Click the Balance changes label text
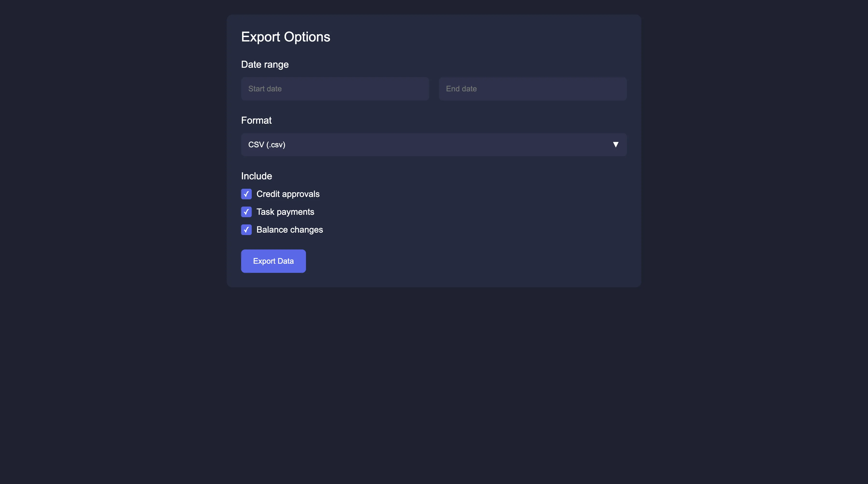868x484 pixels. click(x=289, y=230)
